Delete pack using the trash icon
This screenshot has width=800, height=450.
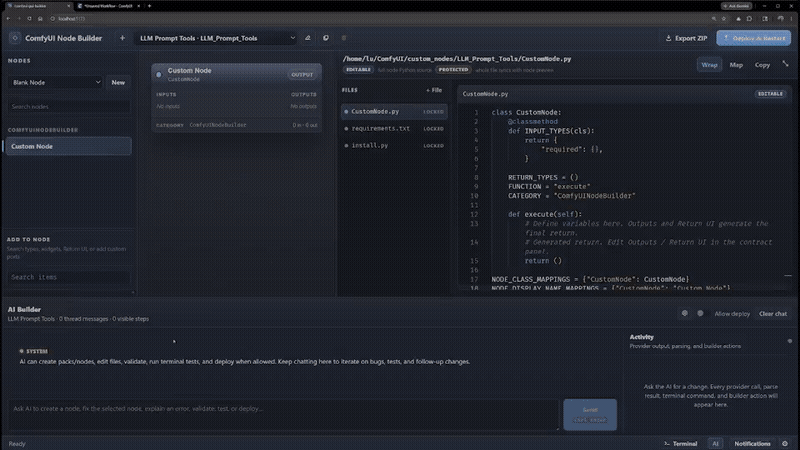344,38
